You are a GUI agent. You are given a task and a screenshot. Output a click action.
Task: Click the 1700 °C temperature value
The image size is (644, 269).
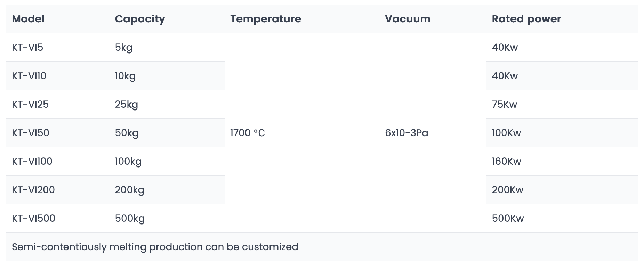(248, 133)
